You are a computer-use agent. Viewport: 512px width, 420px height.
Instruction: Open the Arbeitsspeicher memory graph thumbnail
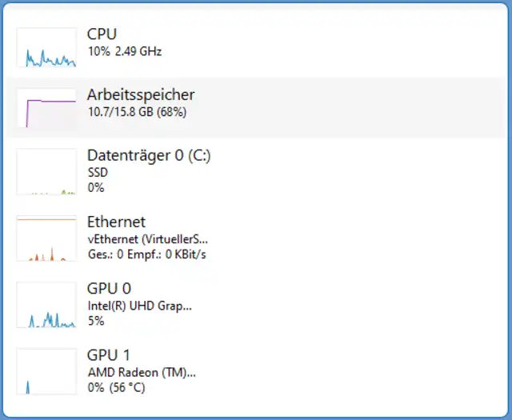point(46,108)
